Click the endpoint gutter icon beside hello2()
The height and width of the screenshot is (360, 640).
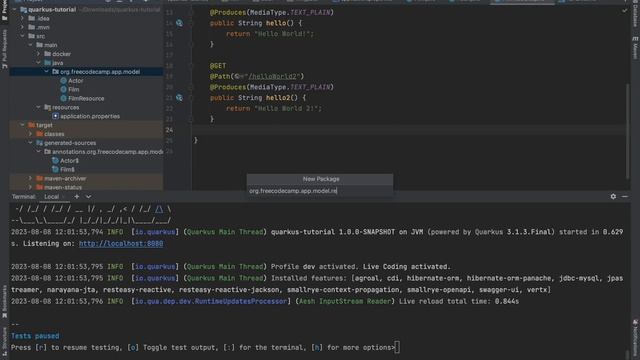click(179, 98)
